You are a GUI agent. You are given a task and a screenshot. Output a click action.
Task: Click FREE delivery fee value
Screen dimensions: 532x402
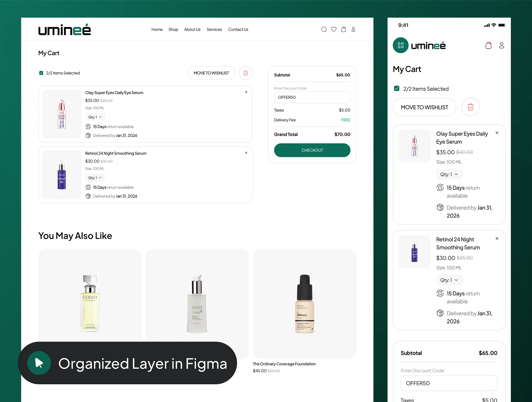346,120
